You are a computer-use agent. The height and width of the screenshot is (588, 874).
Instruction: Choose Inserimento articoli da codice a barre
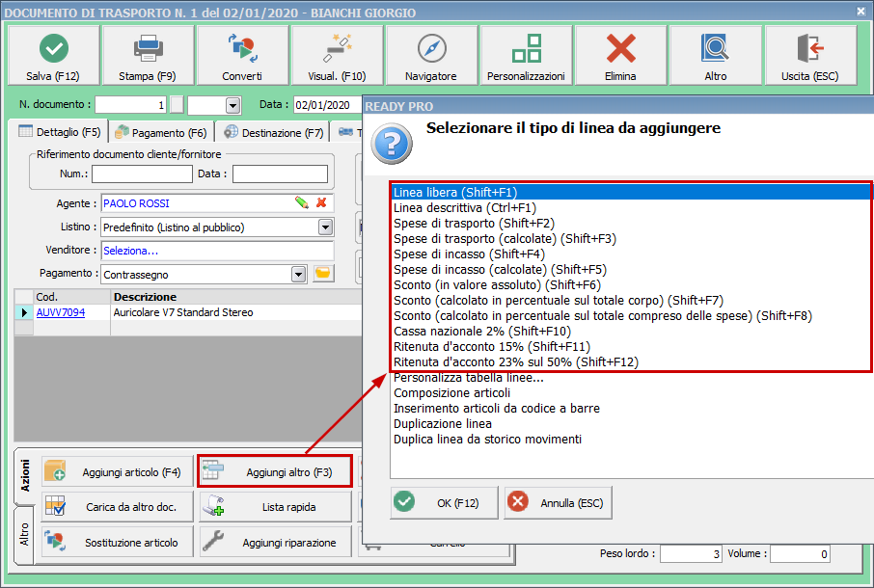click(x=632, y=409)
